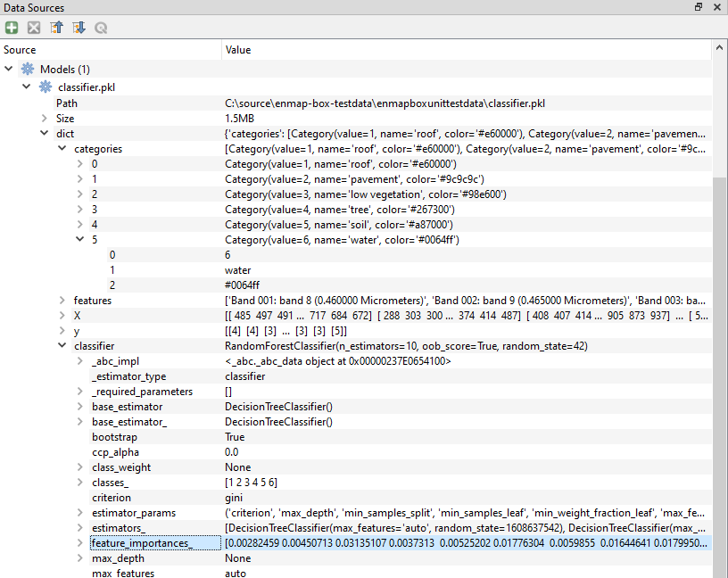Expand the _required_parameters row

click(80, 392)
